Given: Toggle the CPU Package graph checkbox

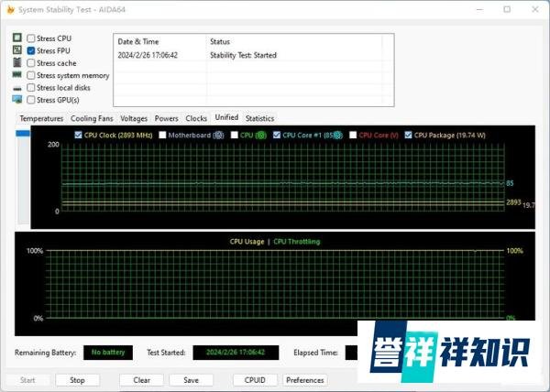Looking at the screenshot, I should (x=408, y=135).
